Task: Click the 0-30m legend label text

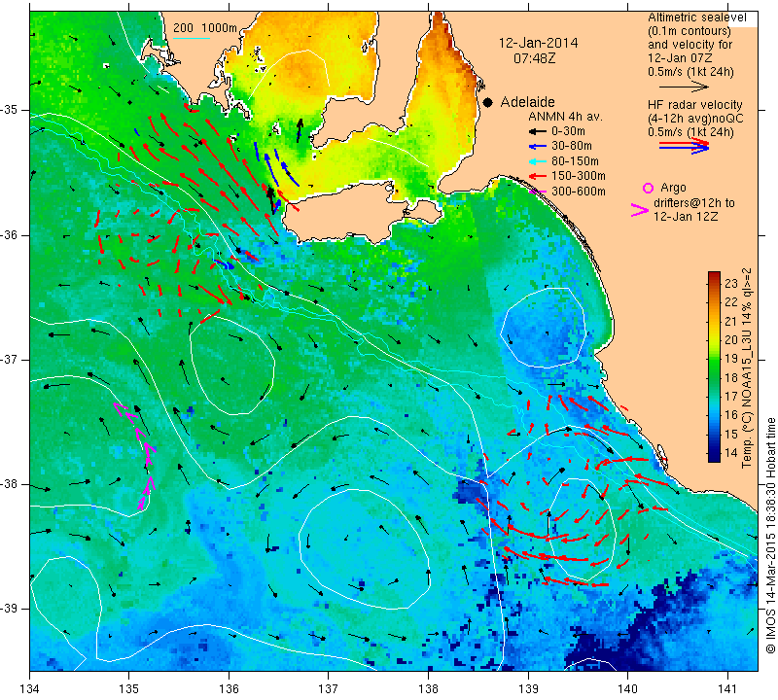Action: click(568, 132)
